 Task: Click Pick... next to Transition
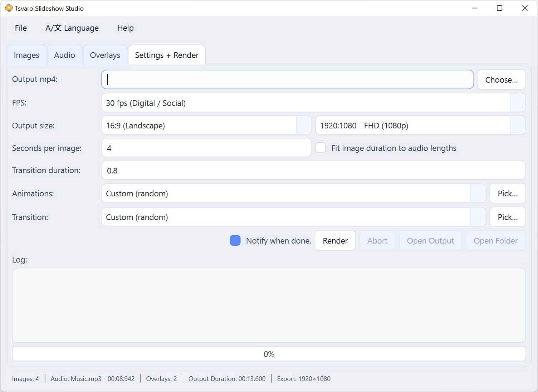[x=507, y=217]
